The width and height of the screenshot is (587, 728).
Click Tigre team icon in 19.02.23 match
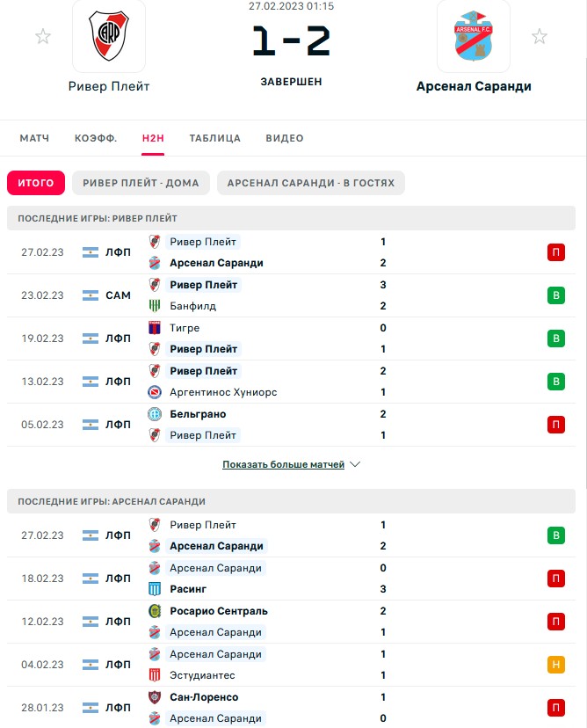point(155,328)
